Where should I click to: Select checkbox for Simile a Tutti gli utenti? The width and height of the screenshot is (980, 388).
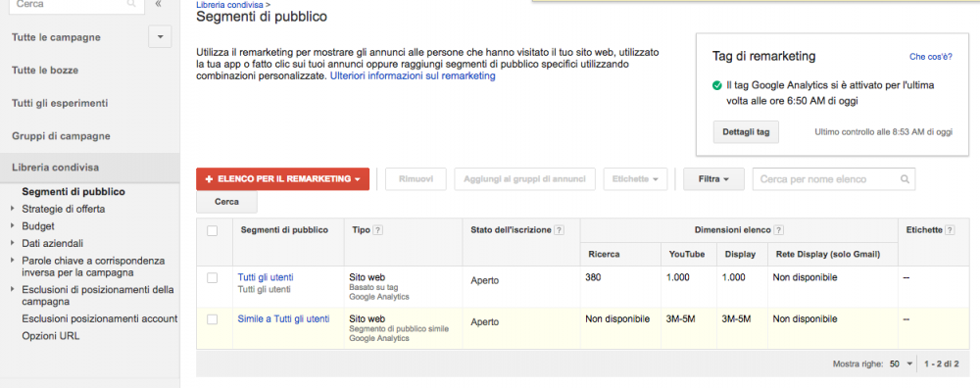(x=213, y=319)
